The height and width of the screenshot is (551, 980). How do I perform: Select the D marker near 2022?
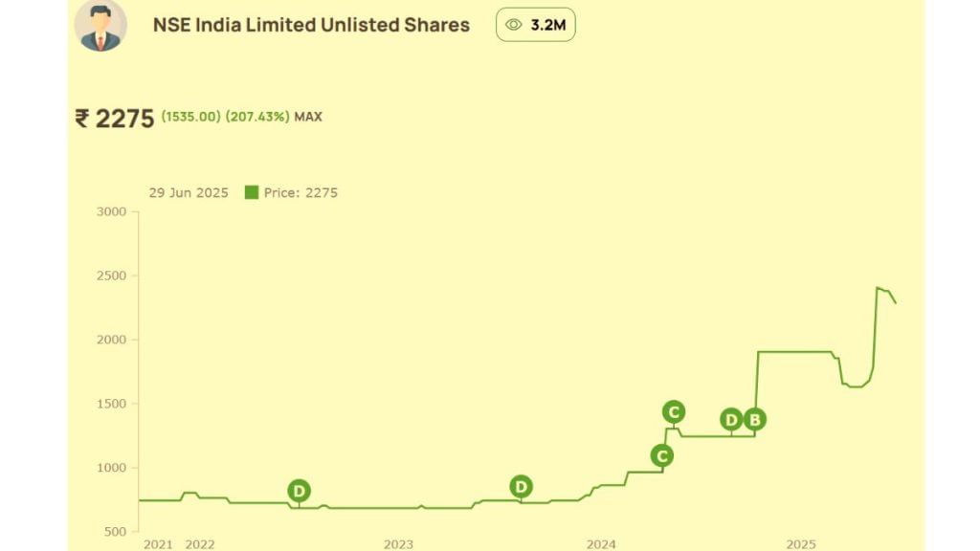pos(299,491)
